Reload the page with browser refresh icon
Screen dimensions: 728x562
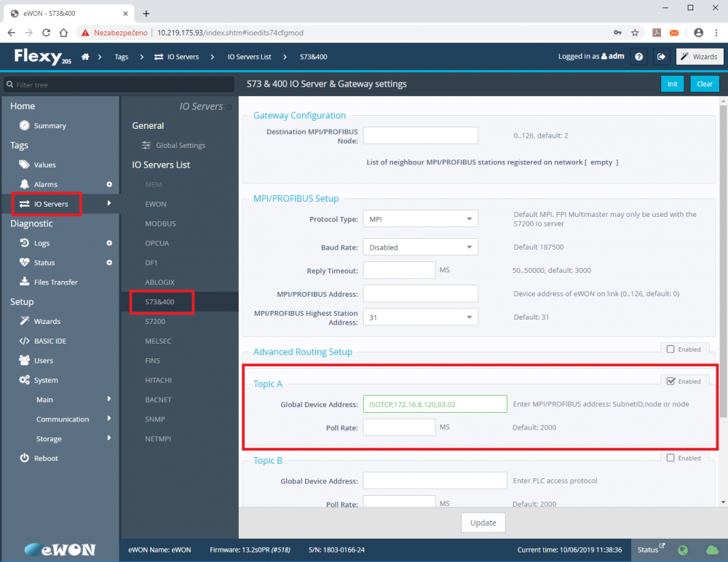point(46,33)
